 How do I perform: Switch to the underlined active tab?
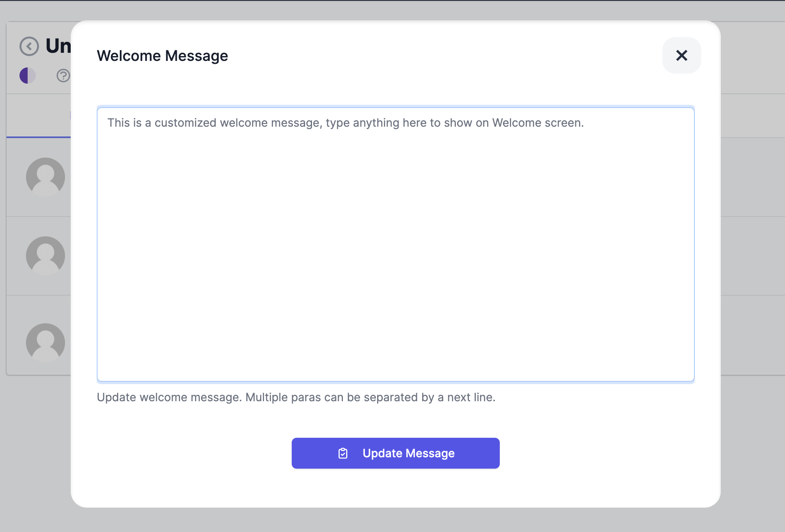38,115
